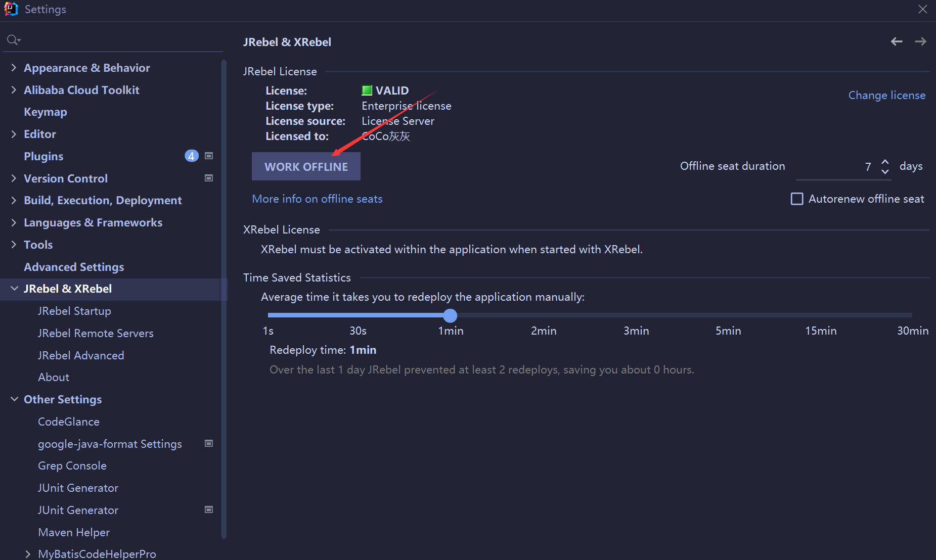The width and height of the screenshot is (936, 560).
Task: Select JRebel Advanced settings
Action: coord(81,355)
